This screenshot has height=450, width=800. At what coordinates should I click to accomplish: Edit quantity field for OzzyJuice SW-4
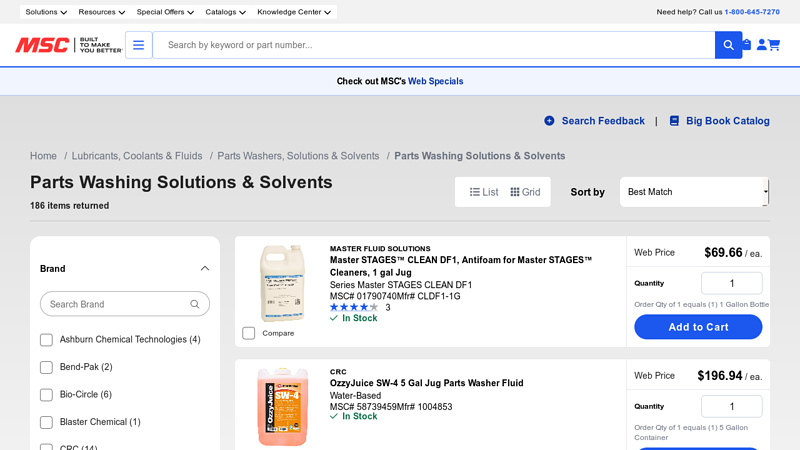pos(732,407)
